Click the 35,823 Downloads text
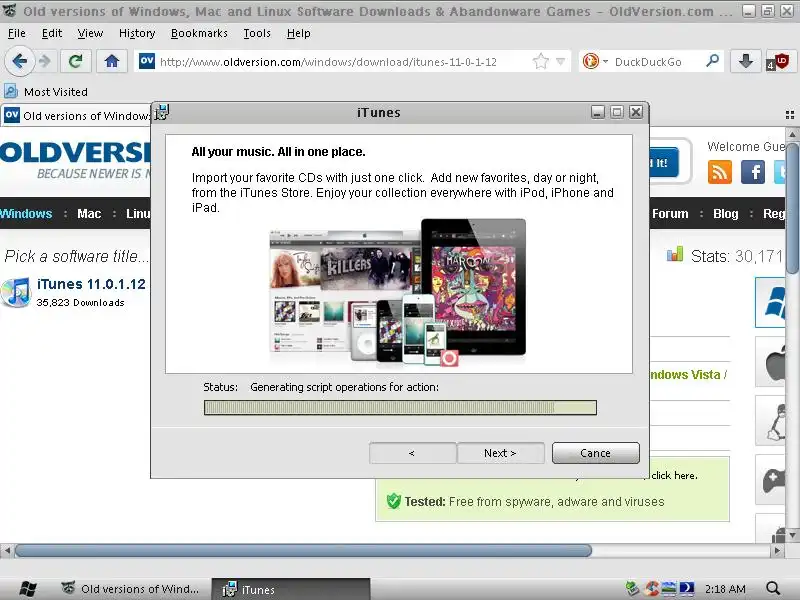The height and width of the screenshot is (600, 800). click(81, 303)
